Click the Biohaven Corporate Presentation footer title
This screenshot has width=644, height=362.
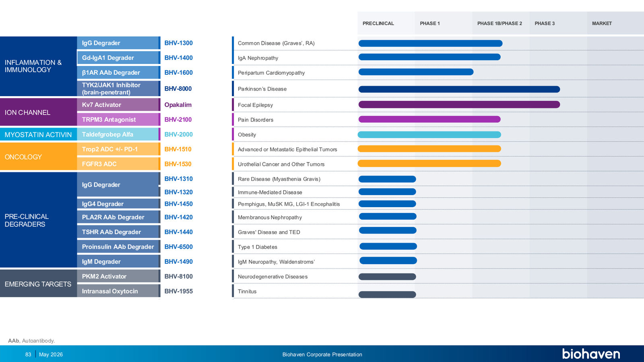pos(322,354)
